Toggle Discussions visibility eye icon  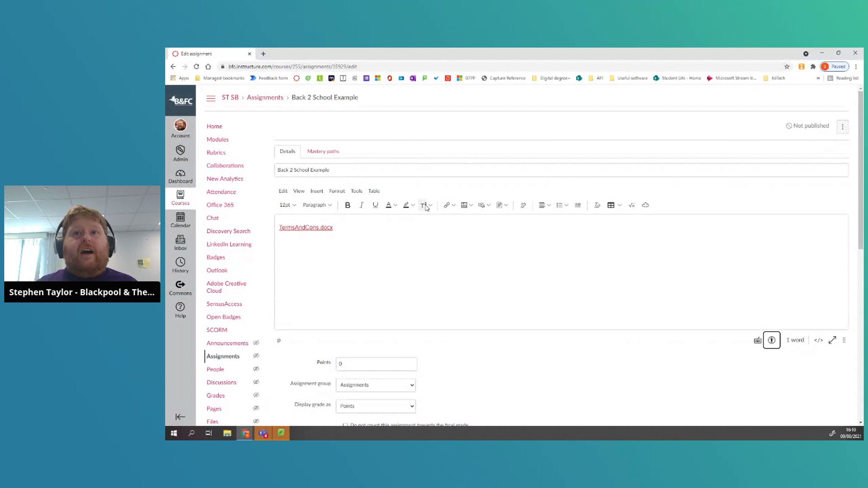click(x=256, y=382)
